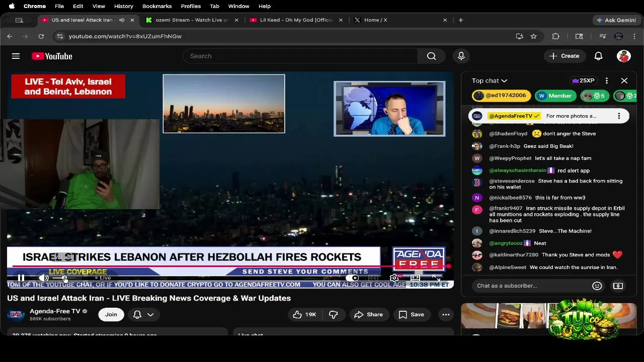Open player settings gear
The width and height of the screenshot is (644, 362).
point(394,278)
